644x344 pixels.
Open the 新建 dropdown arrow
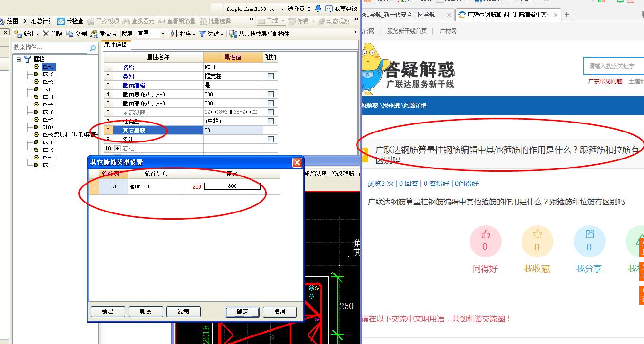coord(38,35)
